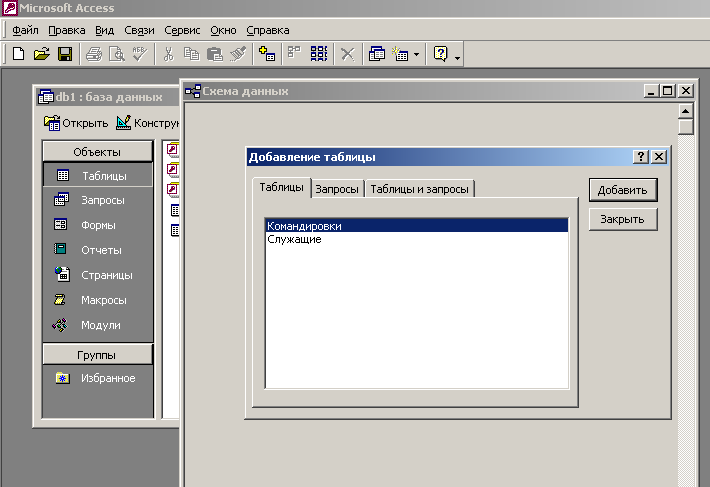Image resolution: width=710 pixels, height=487 pixels.
Task: Click the Объекты header button
Action: pos(97,152)
